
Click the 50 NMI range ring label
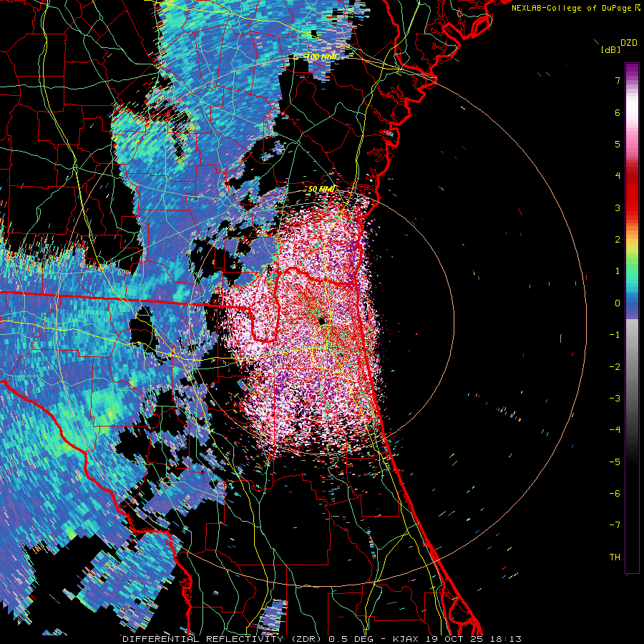click(x=321, y=190)
